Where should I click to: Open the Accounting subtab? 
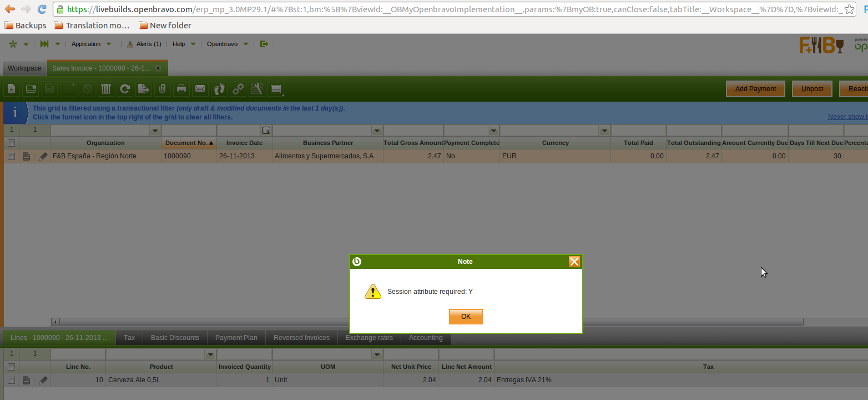pos(426,338)
